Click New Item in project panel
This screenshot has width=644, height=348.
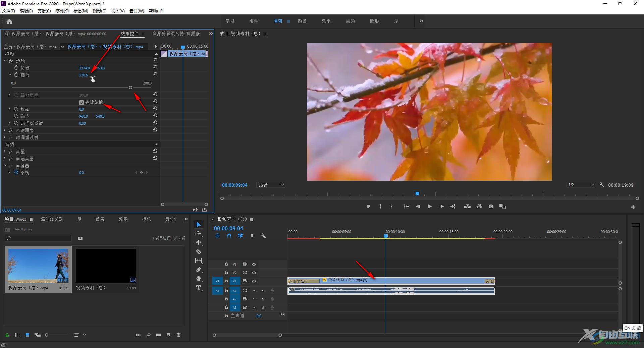click(169, 335)
